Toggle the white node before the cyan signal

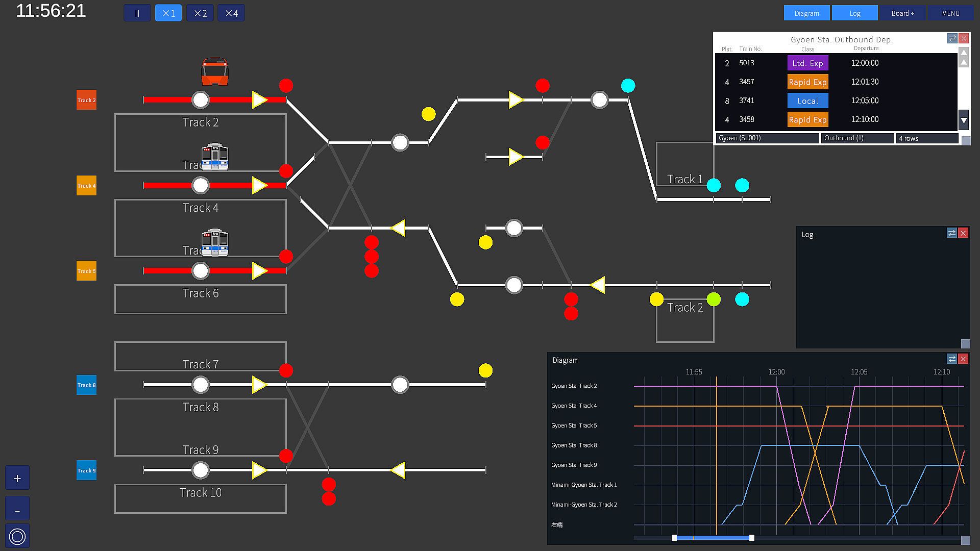point(600,100)
